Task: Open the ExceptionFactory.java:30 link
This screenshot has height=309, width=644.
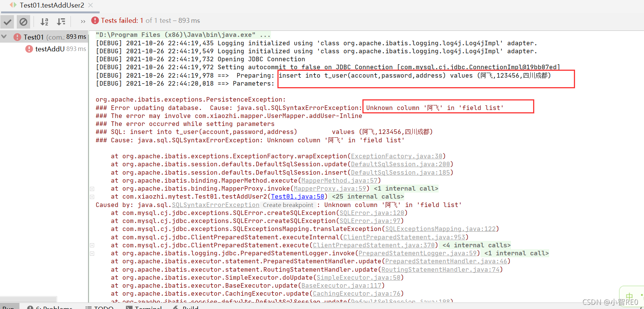Action: (x=397, y=156)
